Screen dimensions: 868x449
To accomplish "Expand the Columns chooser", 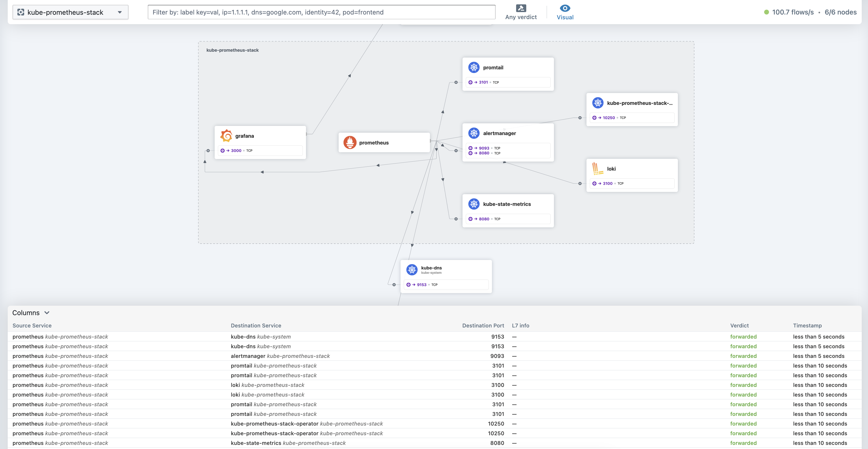I will tap(31, 313).
